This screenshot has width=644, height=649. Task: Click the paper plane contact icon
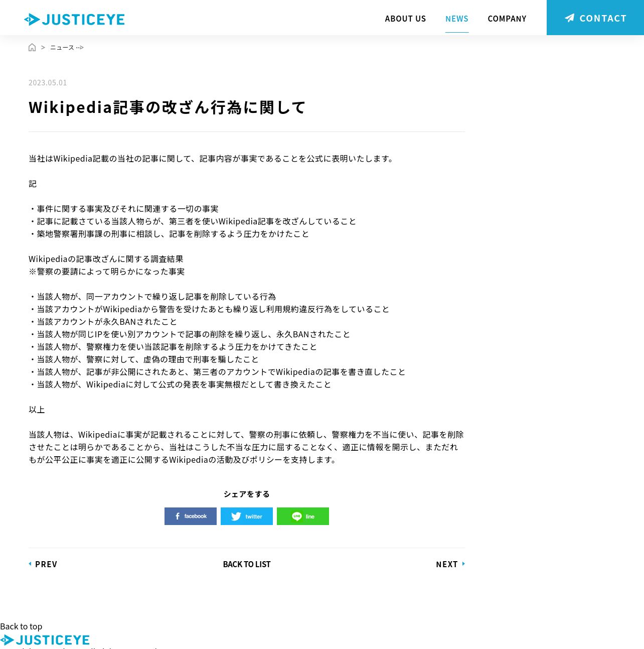pyautogui.click(x=570, y=18)
